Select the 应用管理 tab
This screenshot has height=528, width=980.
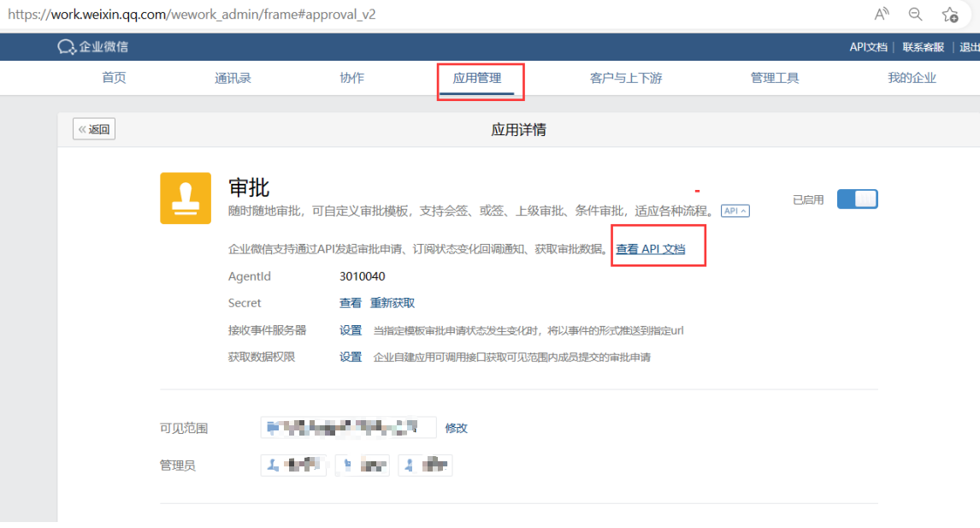477,78
